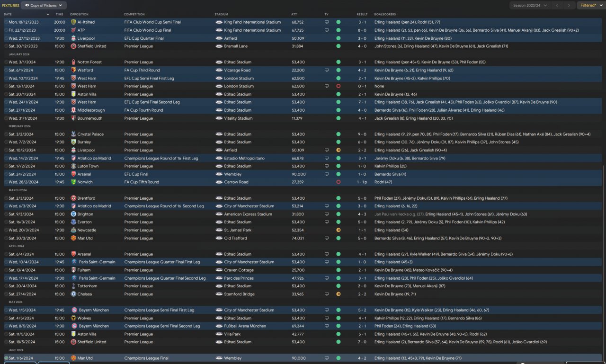
Task: Click the Brighton club badge
Action: [x=73, y=214]
